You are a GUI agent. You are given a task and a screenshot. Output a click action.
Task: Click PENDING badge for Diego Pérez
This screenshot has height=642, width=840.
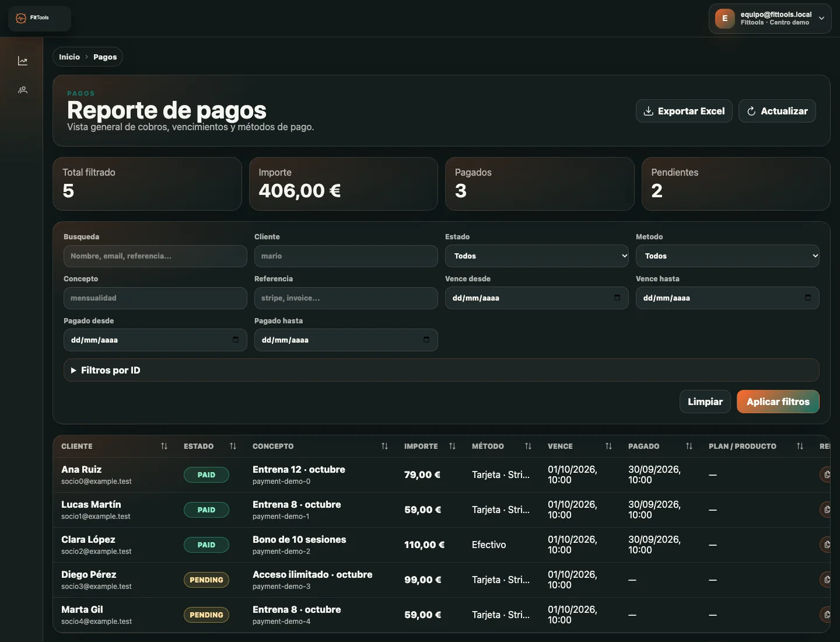[x=206, y=580]
